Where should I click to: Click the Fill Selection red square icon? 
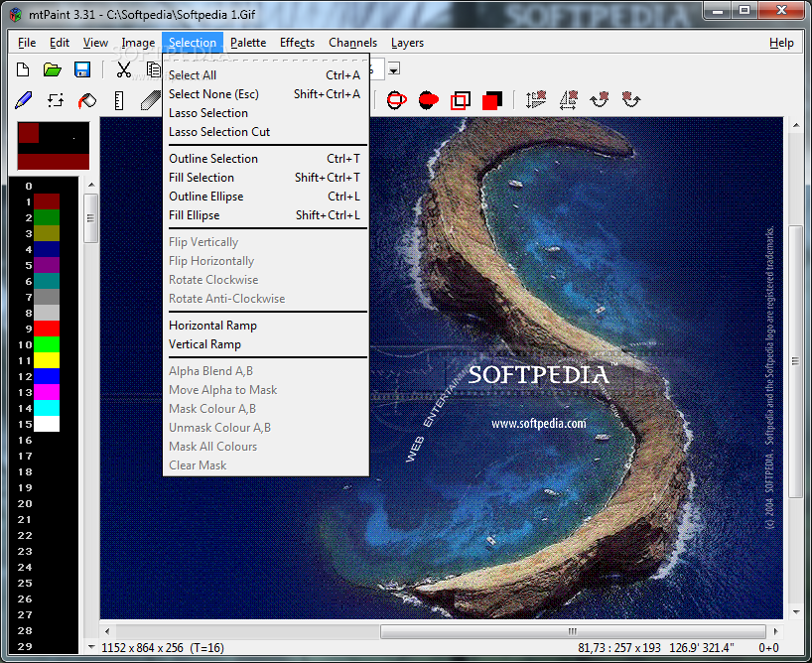click(x=492, y=100)
